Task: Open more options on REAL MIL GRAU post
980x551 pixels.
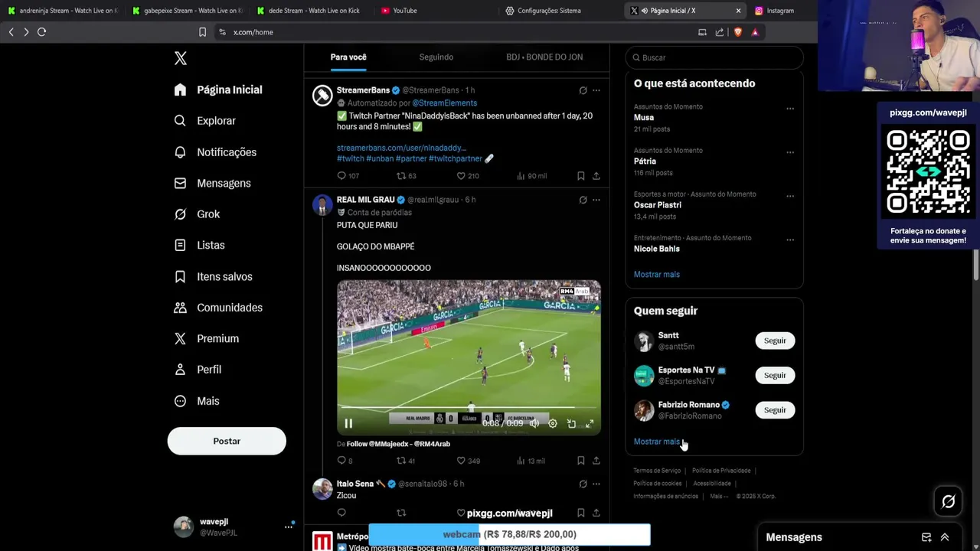Action: [x=596, y=200]
